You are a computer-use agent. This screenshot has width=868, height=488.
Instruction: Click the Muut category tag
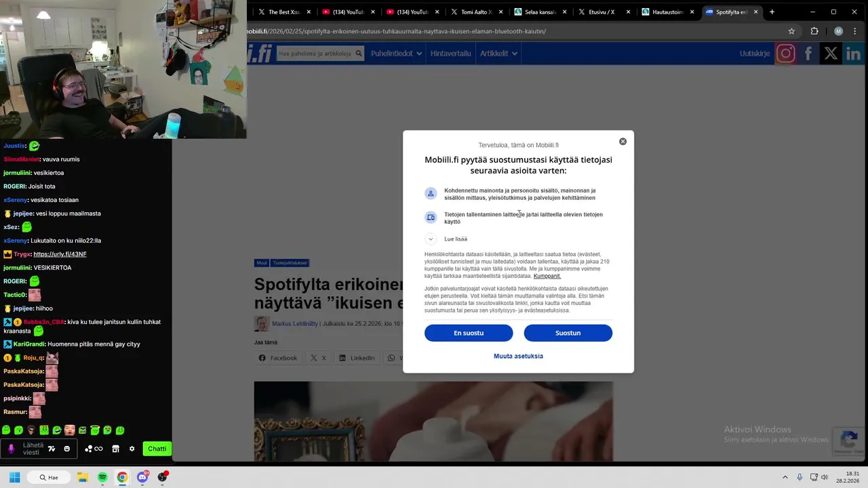tap(261, 263)
